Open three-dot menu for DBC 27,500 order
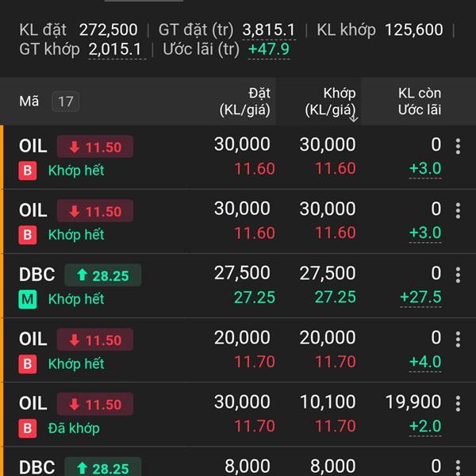Viewport: 476px width, 476px height. pos(458,275)
